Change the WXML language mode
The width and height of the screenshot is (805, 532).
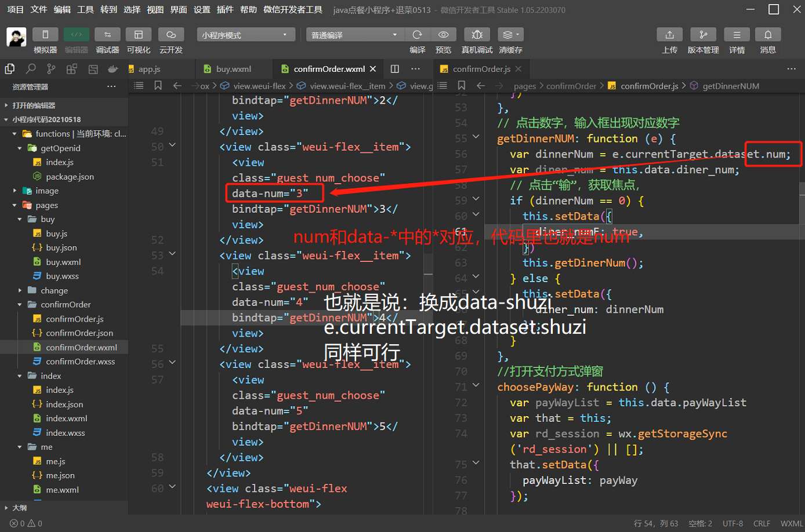pos(792,523)
